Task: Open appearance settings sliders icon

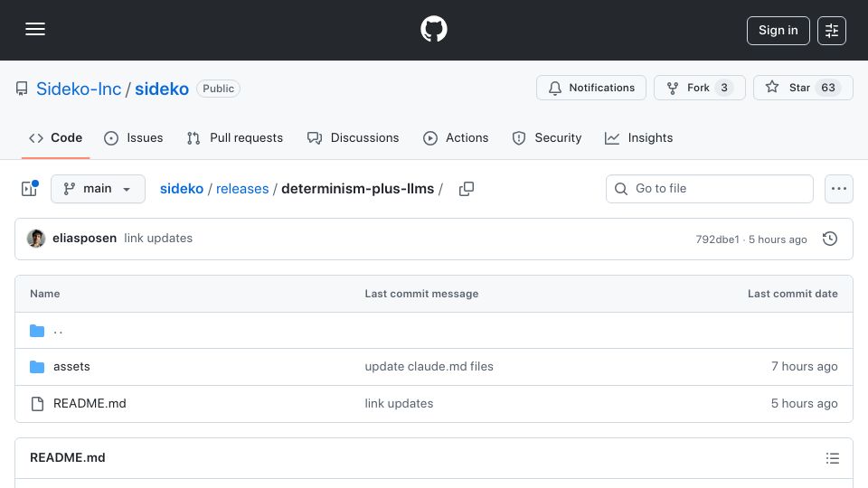Action: pos(832,31)
